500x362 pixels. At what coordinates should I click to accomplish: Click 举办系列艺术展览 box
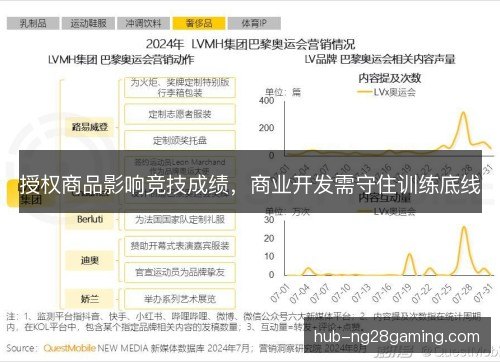[180, 299]
